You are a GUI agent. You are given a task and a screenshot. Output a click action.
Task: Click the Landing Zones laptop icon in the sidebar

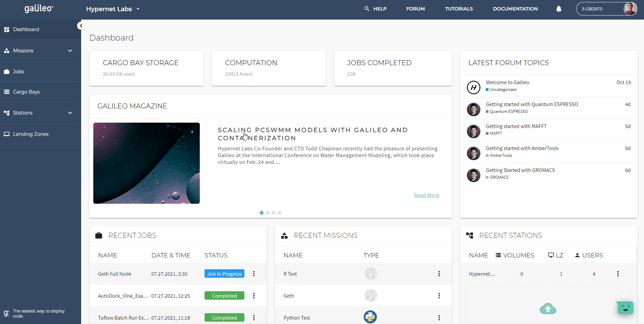6,134
